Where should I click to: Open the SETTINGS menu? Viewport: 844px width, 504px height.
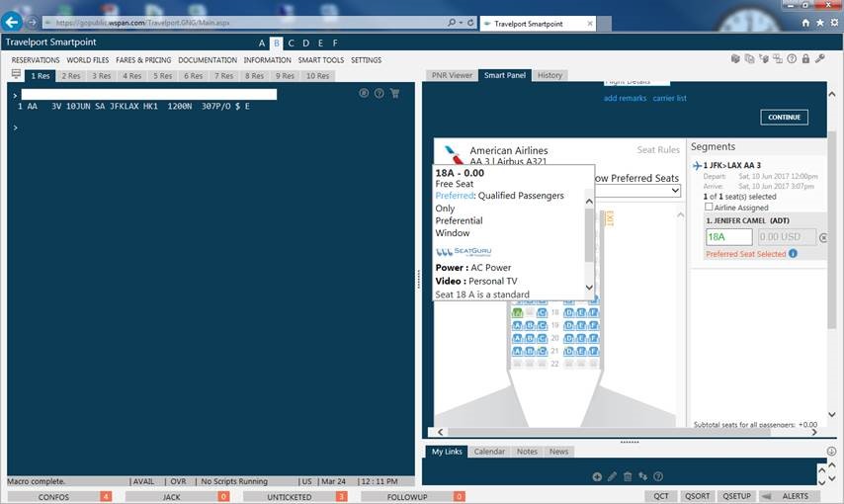366,59
